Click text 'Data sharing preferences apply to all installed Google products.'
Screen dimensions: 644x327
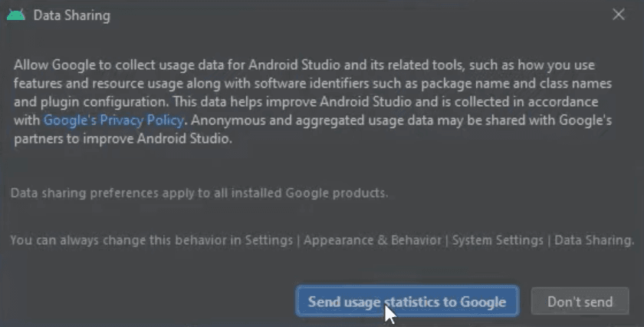(199, 193)
